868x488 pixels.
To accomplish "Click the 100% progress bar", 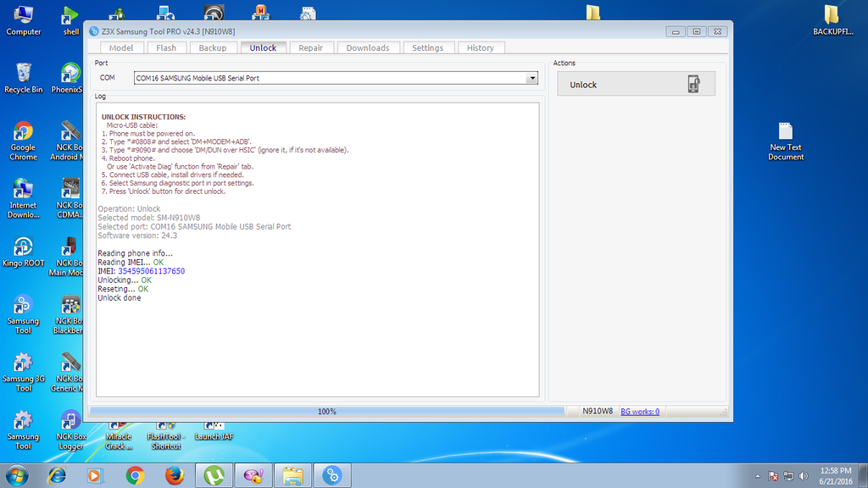I will click(x=327, y=412).
